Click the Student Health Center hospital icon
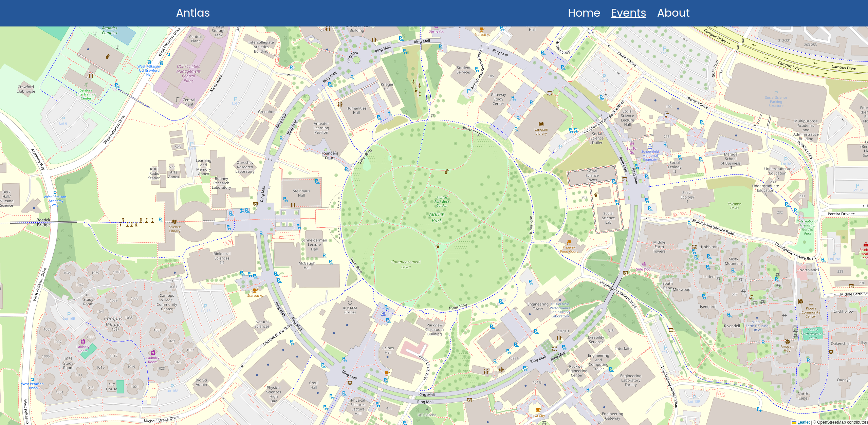The width and height of the screenshot is (868, 425). [866, 244]
